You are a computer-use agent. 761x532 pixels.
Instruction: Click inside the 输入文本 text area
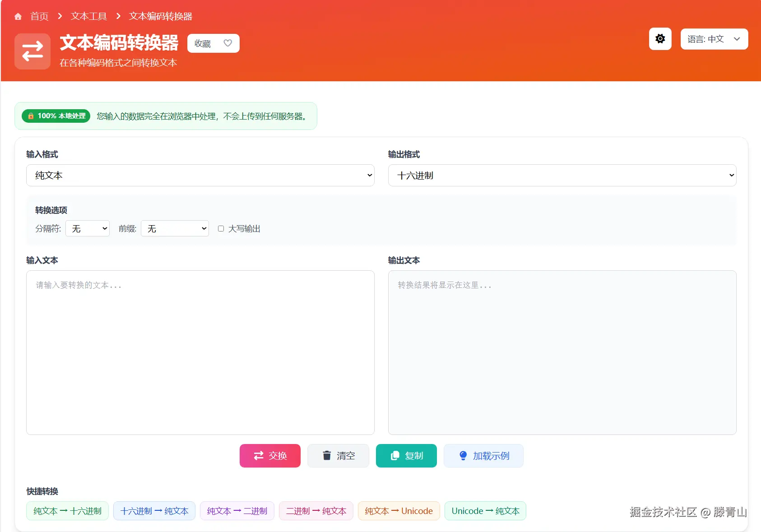coord(200,352)
